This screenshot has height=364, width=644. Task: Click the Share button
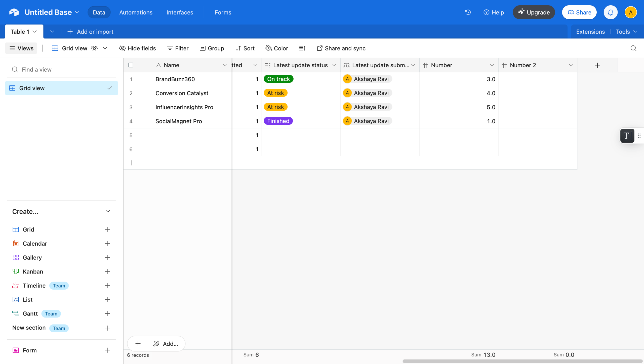tap(579, 12)
